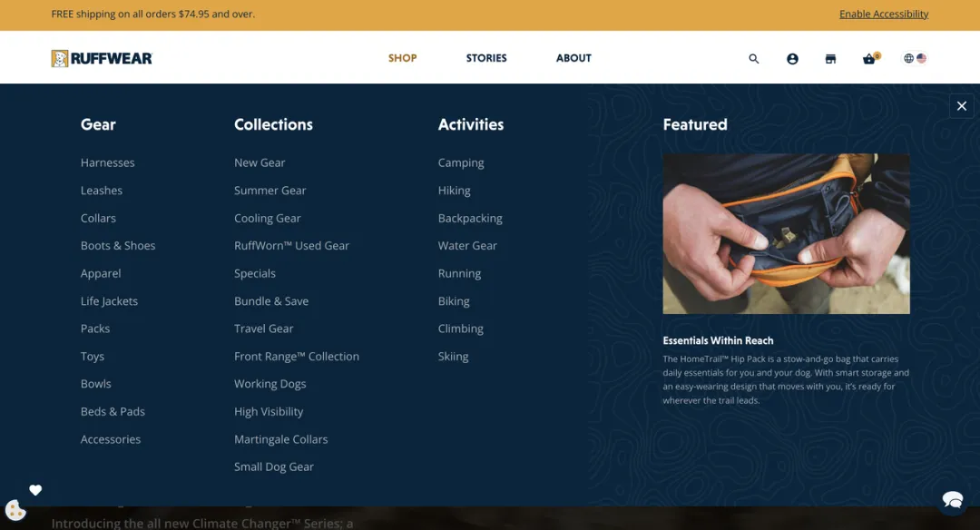Image resolution: width=980 pixels, height=530 pixels.
Task: Select Cooling Gear collection
Action: [x=268, y=218]
